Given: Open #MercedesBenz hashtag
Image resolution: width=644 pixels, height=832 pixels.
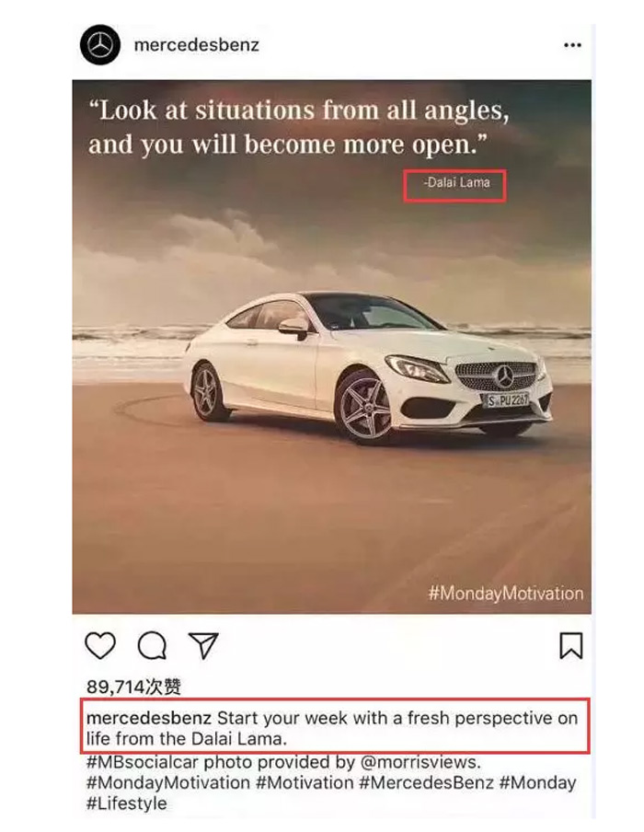Looking at the screenshot, I should click(x=426, y=782).
